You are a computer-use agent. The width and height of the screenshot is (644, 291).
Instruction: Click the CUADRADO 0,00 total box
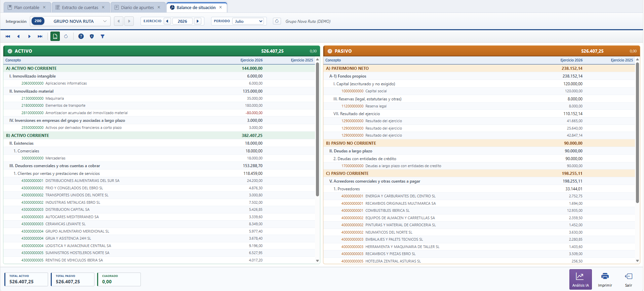[119, 279]
